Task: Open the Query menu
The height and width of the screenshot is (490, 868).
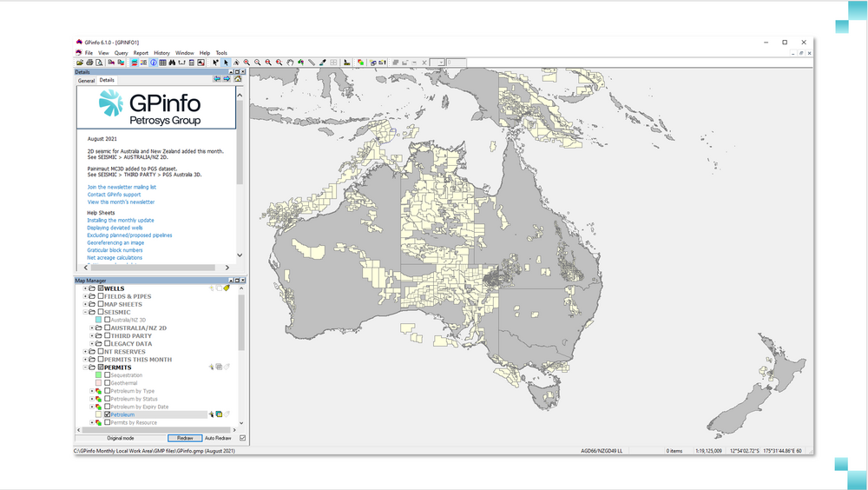Action: 121,53
